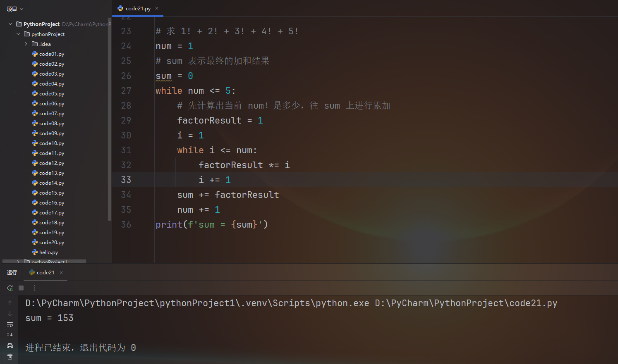Open code06.py in project tree
Image resolution: width=618 pixels, height=364 pixels.
pyautogui.click(x=48, y=104)
